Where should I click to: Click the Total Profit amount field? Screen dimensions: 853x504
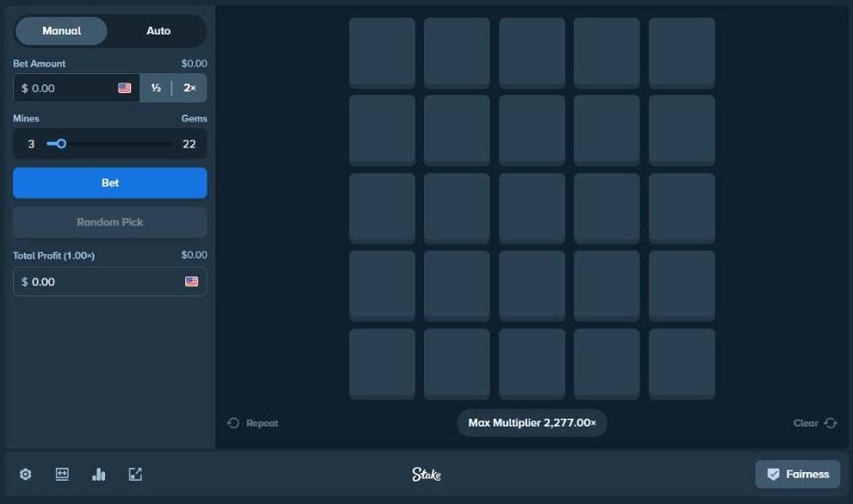tap(110, 282)
